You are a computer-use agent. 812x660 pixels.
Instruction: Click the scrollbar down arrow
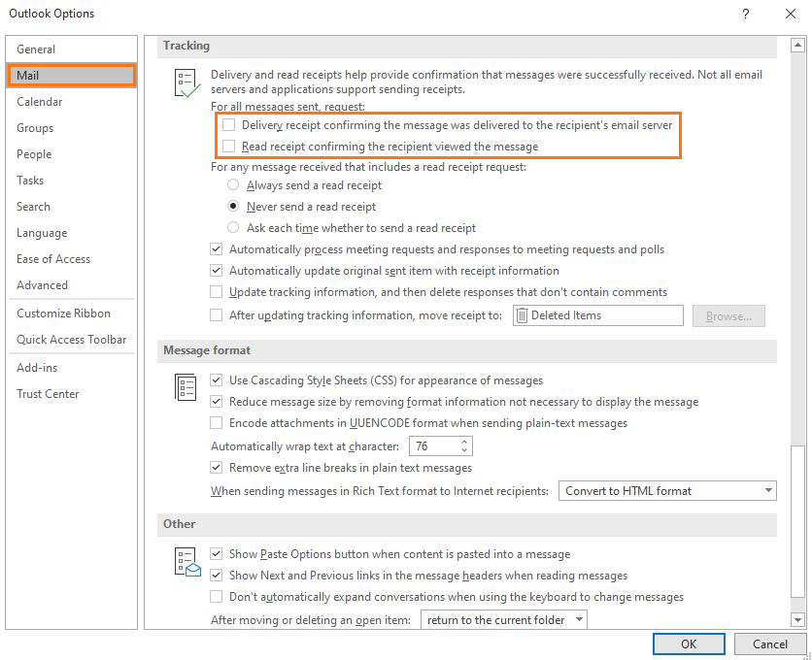[x=797, y=619]
